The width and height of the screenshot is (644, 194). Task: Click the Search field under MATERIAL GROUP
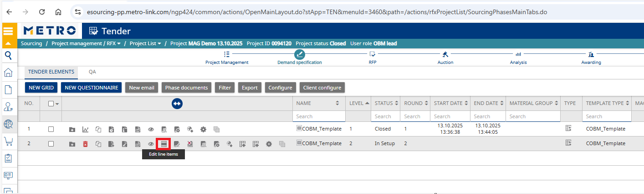click(x=532, y=116)
